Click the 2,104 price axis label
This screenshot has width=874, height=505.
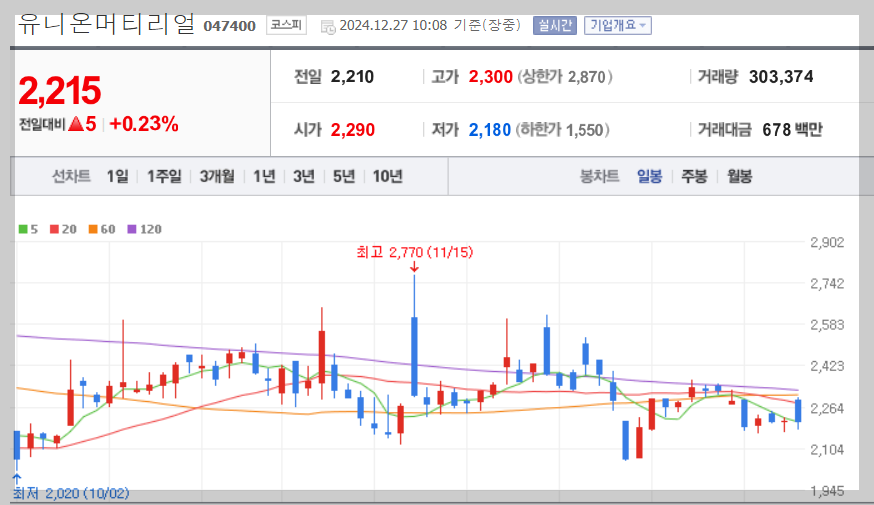click(x=827, y=450)
